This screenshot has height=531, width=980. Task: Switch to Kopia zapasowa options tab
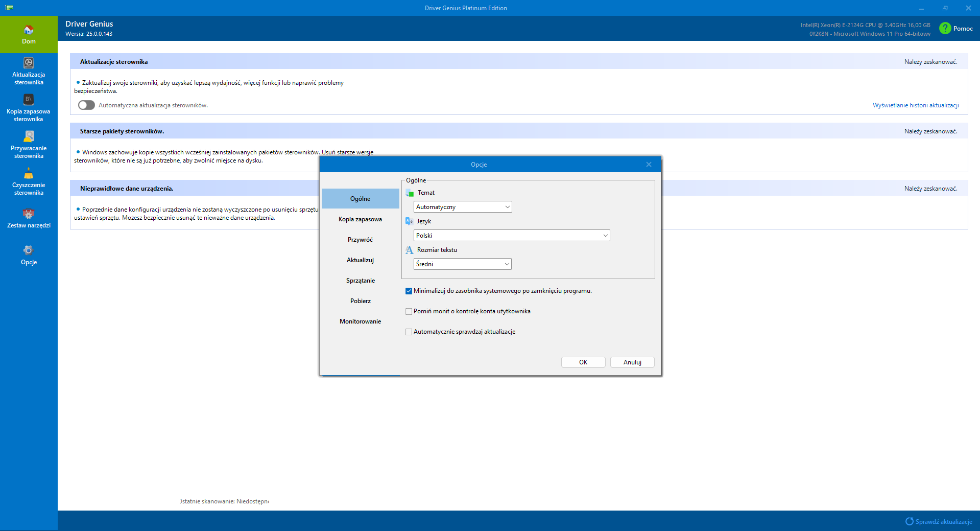[x=361, y=219]
